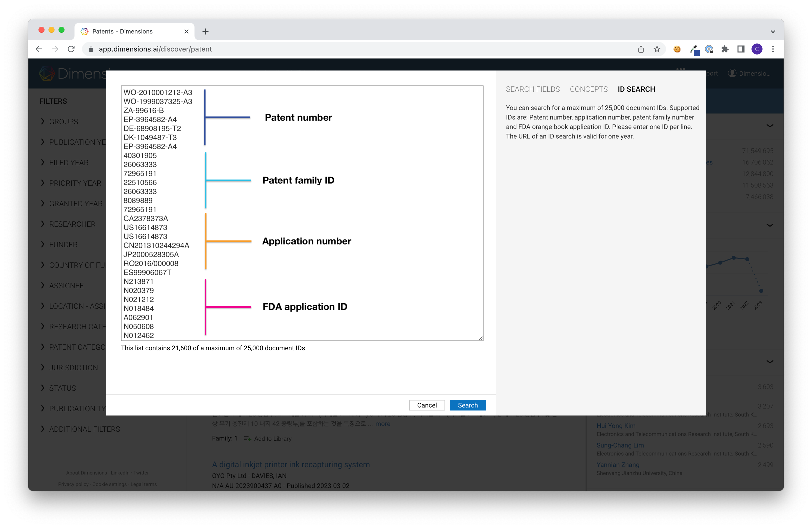Click the 'more' link in the abstract
This screenshot has width=812, height=528.
pos(383,424)
